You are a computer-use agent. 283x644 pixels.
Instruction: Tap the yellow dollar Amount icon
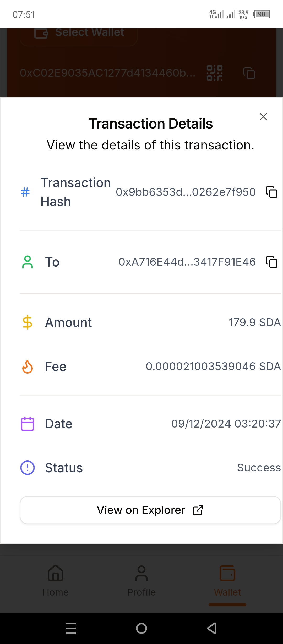[27, 322]
